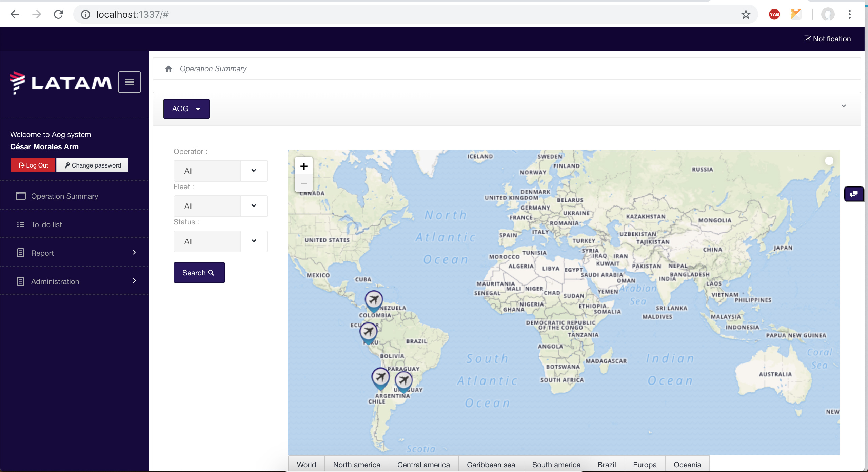Zoom out on the map with the minus button
The image size is (868, 472).
click(304, 183)
